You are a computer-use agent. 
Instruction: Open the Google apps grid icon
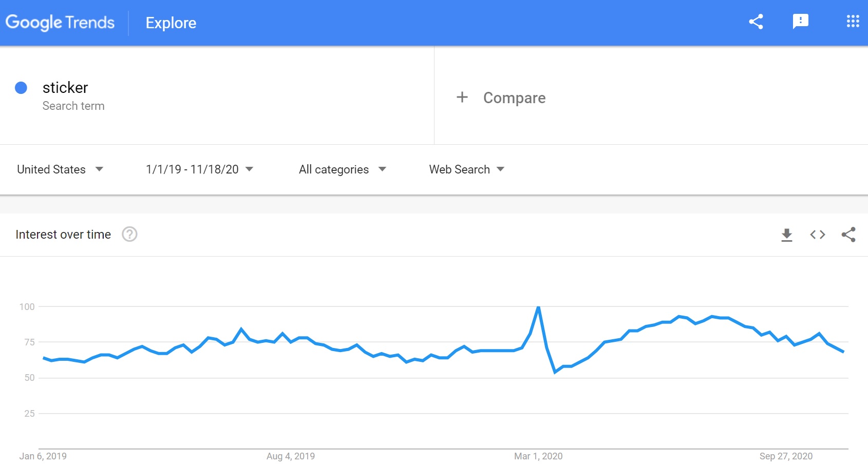tap(853, 22)
